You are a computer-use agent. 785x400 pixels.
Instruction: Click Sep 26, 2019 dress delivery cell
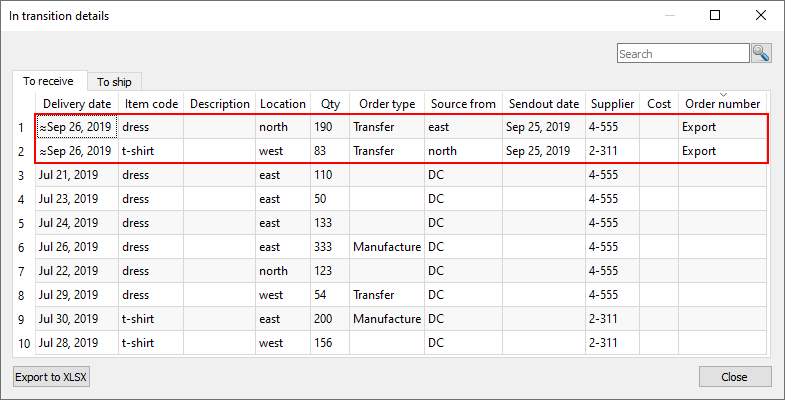click(76, 127)
